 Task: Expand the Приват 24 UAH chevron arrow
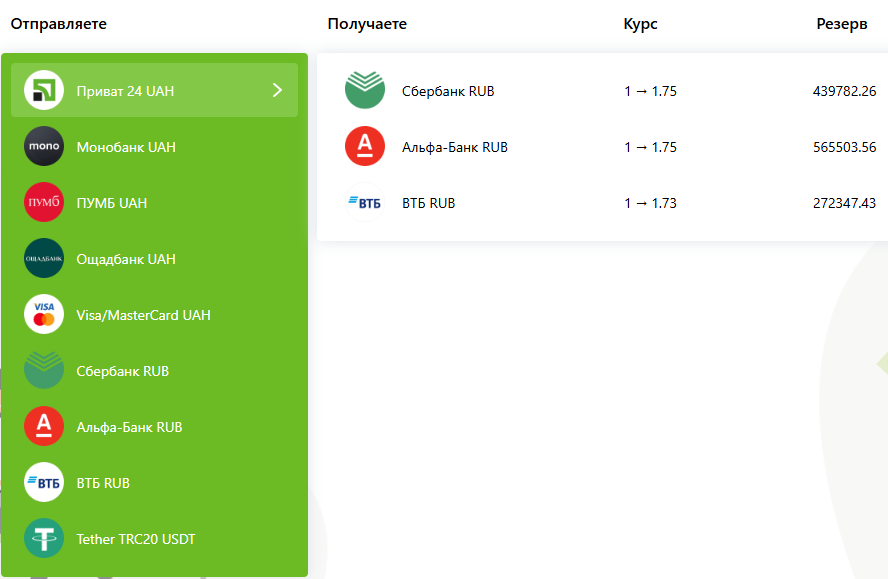tap(277, 90)
